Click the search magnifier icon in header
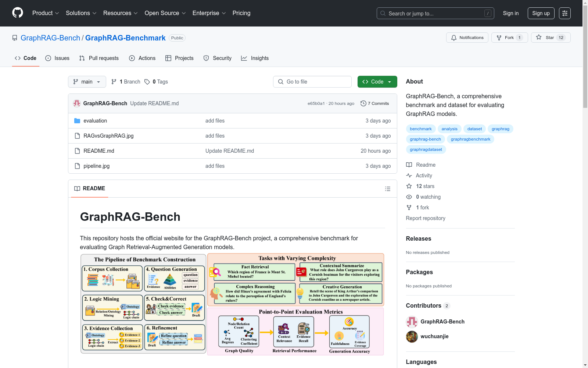The height and width of the screenshot is (368, 588). (x=383, y=13)
